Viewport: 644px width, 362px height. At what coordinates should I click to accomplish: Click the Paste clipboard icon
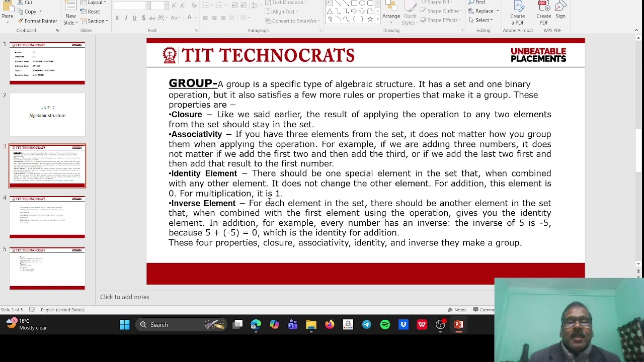point(8,5)
